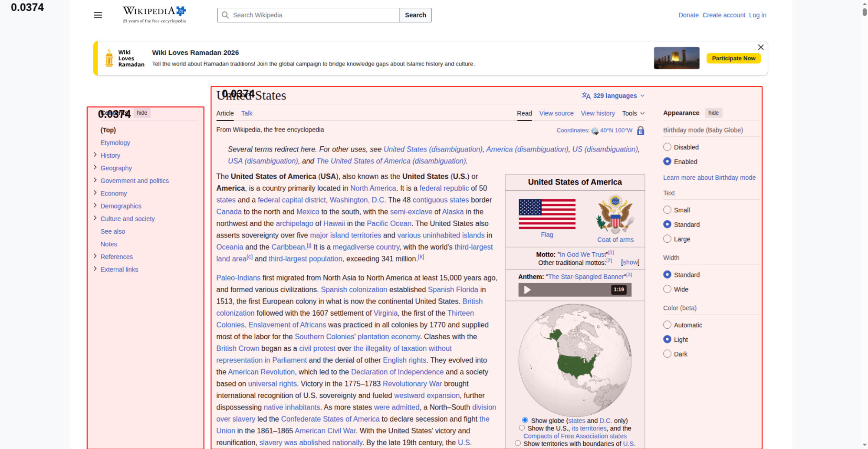Click the Wikipedia logo
Image resolution: width=868 pixels, height=449 pixels.
pos(154,14)
